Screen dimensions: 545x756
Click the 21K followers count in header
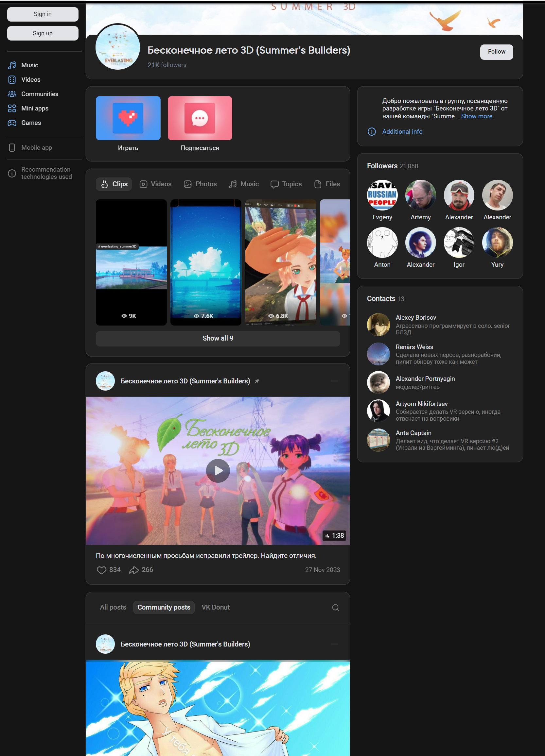point(167,65)
